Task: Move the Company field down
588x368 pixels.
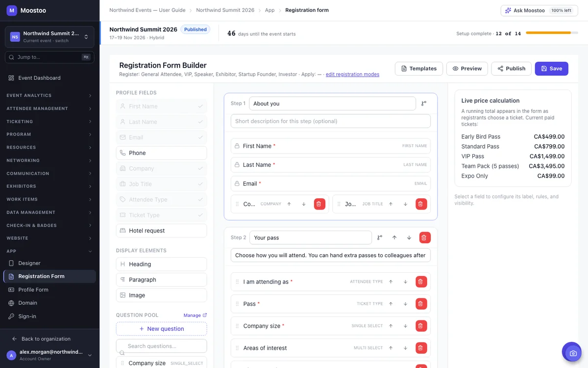Action: (304, 204)
